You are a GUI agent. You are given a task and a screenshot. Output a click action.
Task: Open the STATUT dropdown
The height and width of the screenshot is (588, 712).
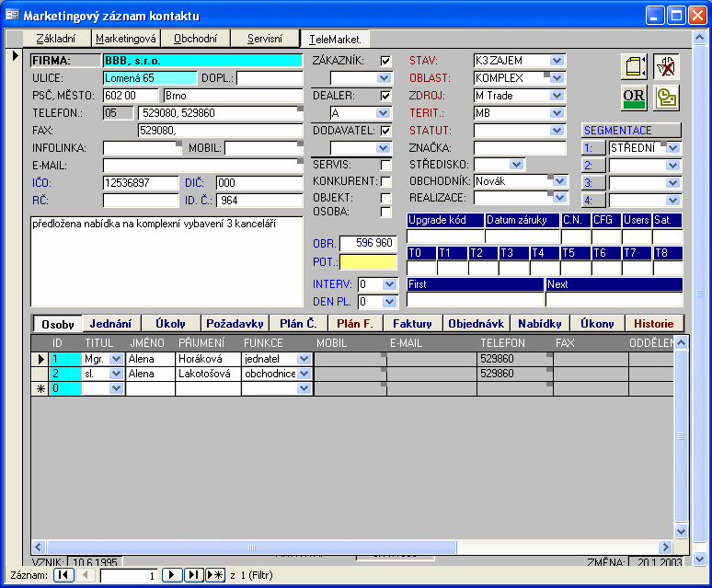point(557,131)
